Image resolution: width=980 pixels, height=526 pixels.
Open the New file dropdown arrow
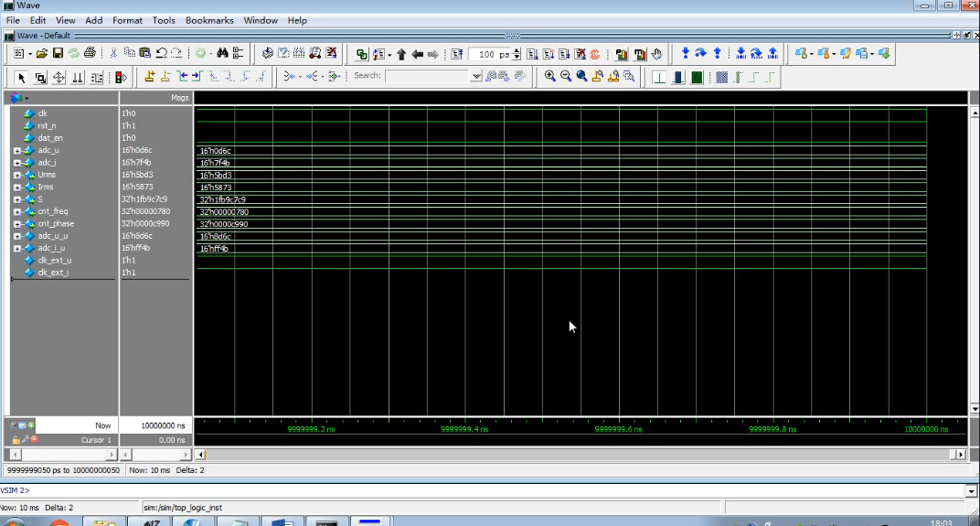[x=29, y=54]
